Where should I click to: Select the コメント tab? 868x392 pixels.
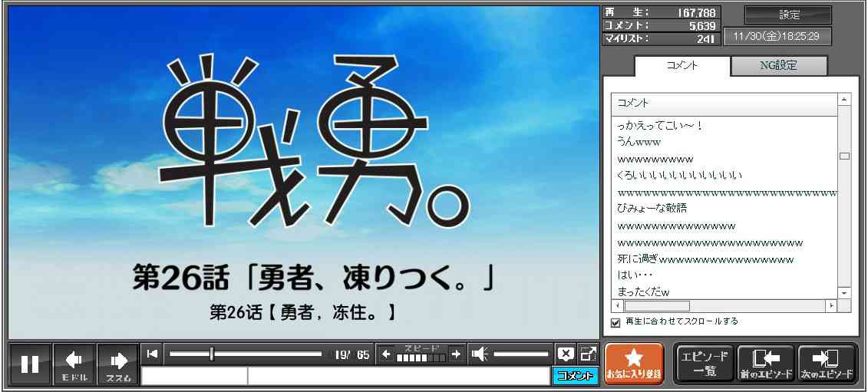[x=682, y=66]
